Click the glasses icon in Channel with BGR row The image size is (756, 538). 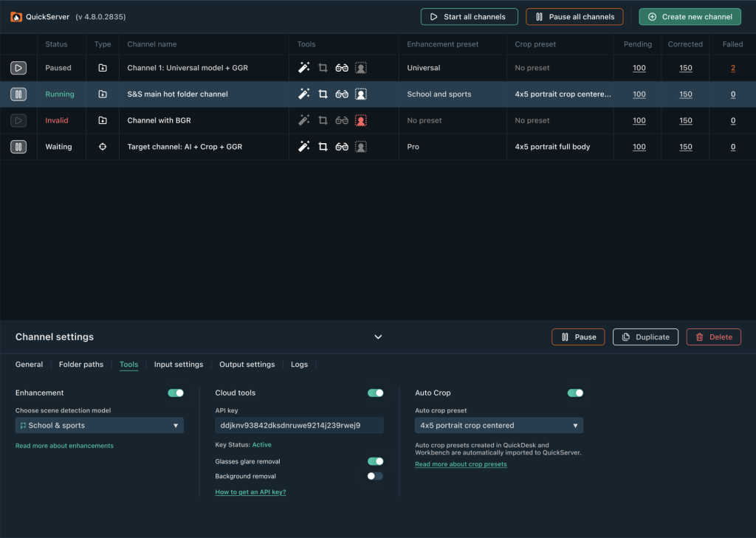point(342,120)
